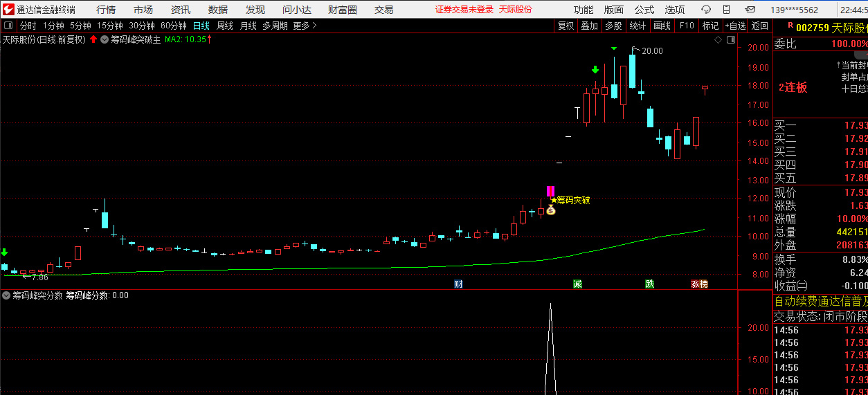Click the 买一 bid row
This screenshot has height=395, width=868.
point(820,125)
